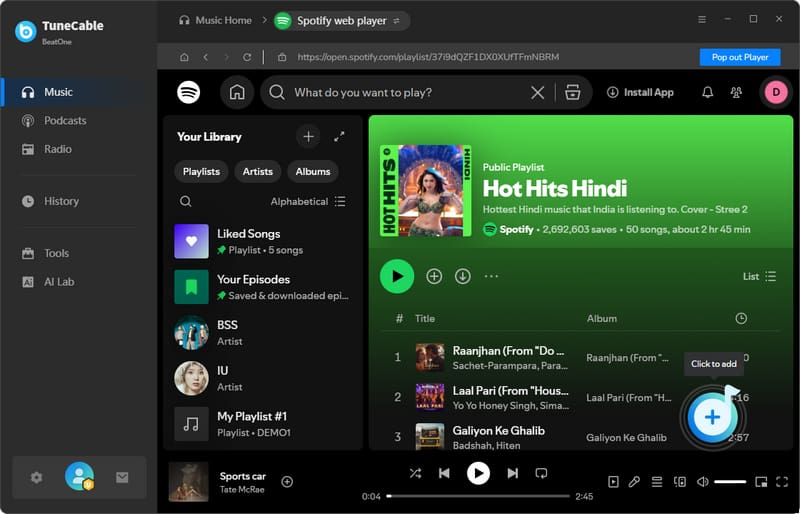Open My Playlist #1

263,424
